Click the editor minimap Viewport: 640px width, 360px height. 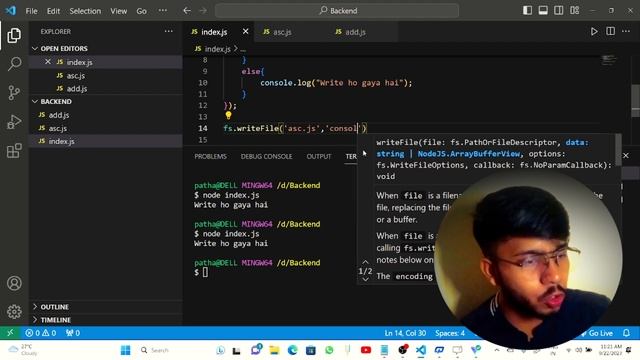[x=609, y=60]
